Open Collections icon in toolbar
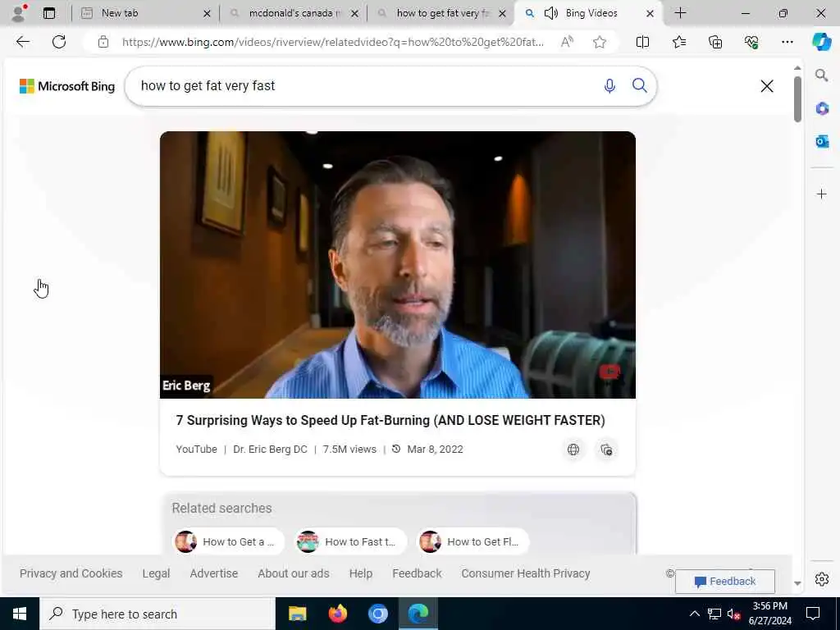 click(715, 42)
